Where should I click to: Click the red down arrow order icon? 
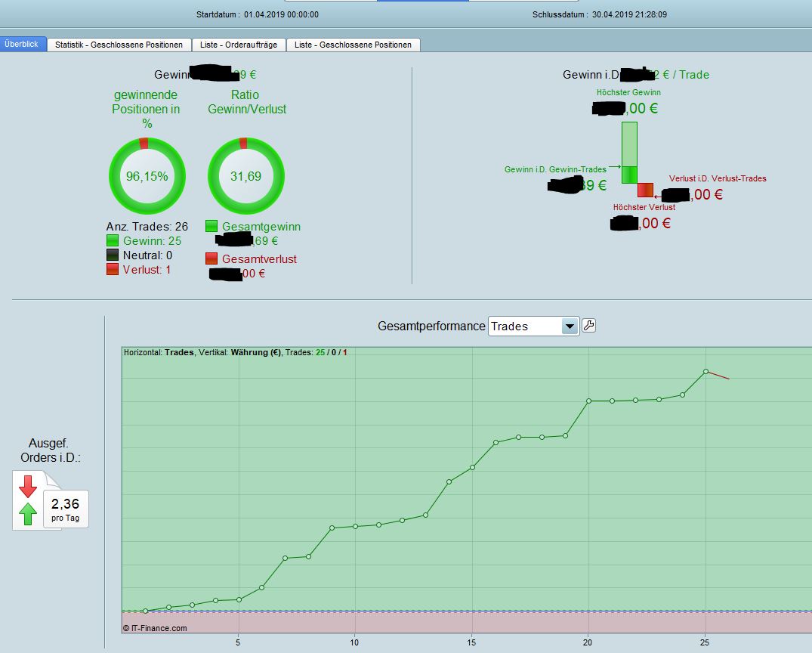pyautogui.click(x=28, y=487)
